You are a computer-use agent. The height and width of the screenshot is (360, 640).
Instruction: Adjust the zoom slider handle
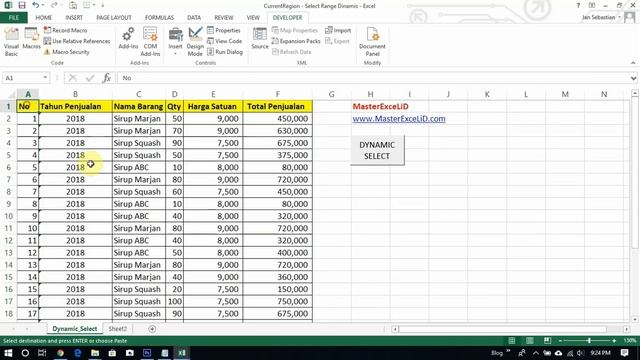[x=589, y=340]
